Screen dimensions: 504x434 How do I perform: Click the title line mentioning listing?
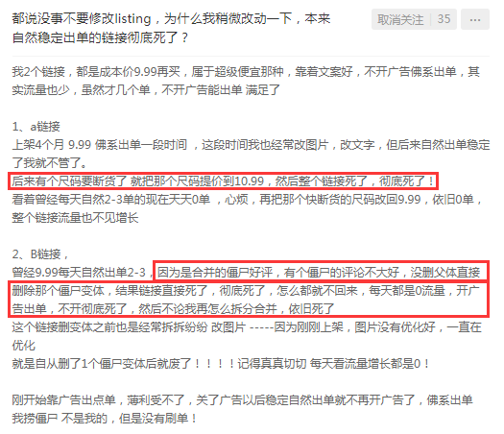171,19
